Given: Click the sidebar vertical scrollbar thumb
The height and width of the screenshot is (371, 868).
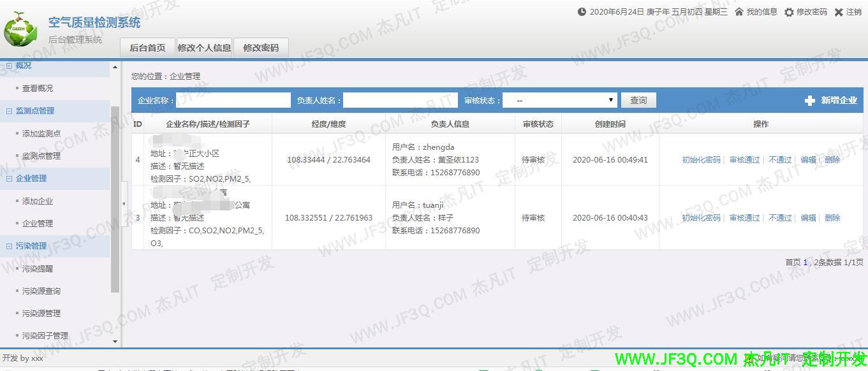Looking at the screenshot, I should [x=115, y=198].
